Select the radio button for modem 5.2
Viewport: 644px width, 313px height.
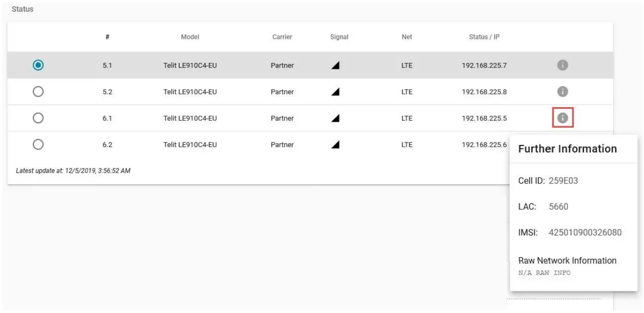[x=38, y=92]
